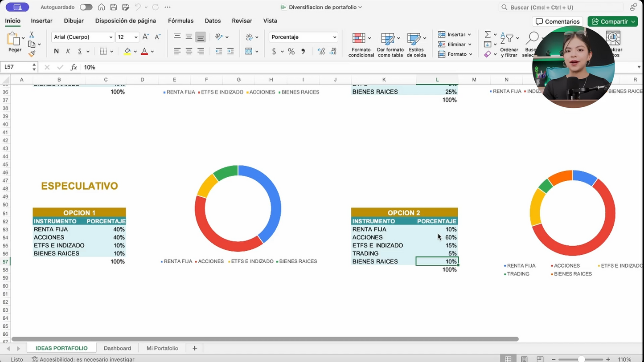This screenshot has width=644, height=362.
Task: Open the font size 12 dropdown
Action: tap(135, 37)
